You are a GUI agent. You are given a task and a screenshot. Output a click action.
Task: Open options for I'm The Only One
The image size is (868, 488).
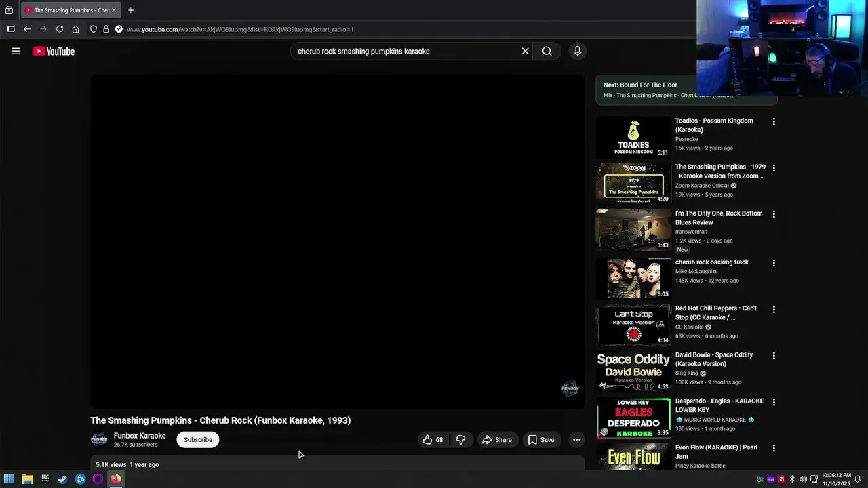click(x=774, y=214)
